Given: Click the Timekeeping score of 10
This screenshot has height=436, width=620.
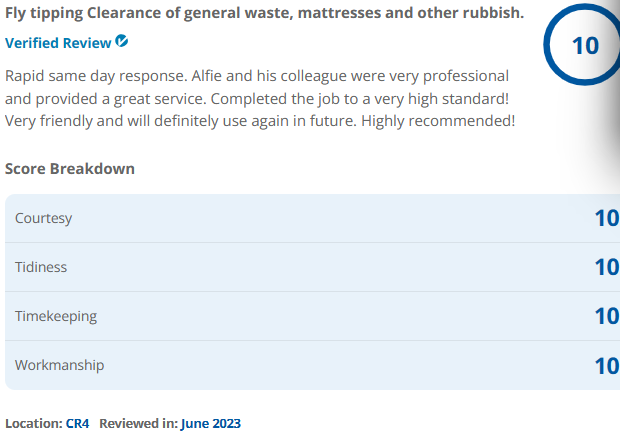Looking at the screenshot, I should pos(606,316).
